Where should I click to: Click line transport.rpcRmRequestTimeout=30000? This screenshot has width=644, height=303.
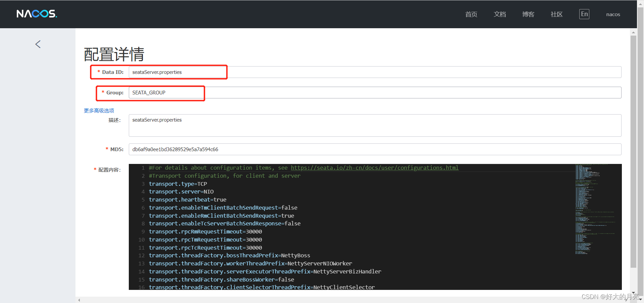pos(205,232)
